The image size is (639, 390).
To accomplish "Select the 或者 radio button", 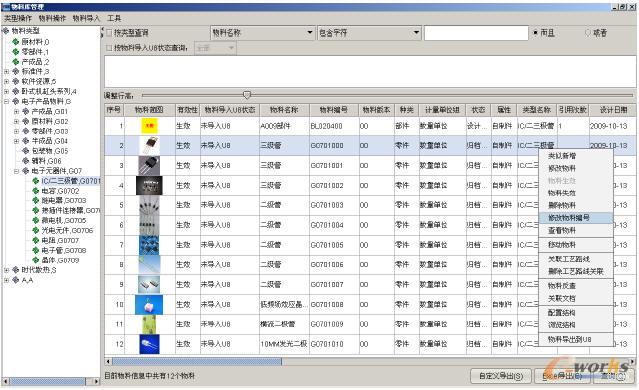I will [588, 33].
